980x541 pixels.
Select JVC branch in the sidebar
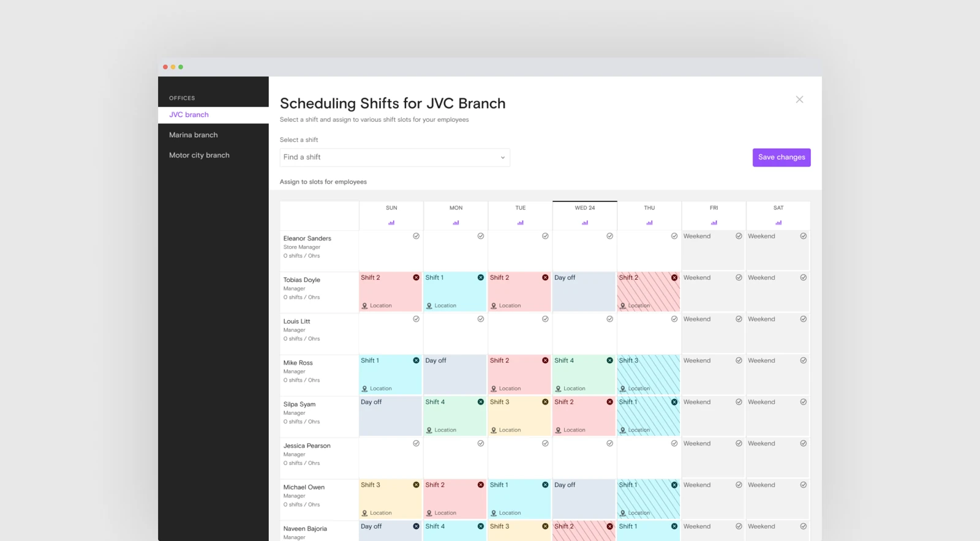[213, 115]
